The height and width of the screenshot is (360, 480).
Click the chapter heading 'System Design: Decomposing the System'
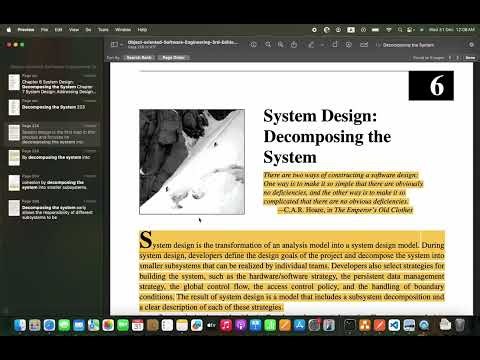(327, 136)
